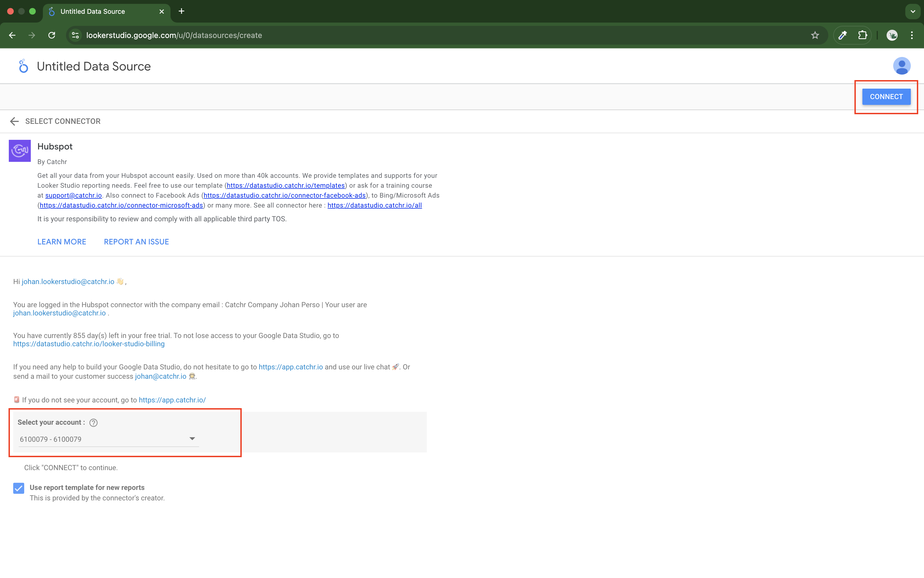This screenshot has width=924, height=578.
Task: Bookmark this page with the star icon
Action: click(x=815, y=35)
